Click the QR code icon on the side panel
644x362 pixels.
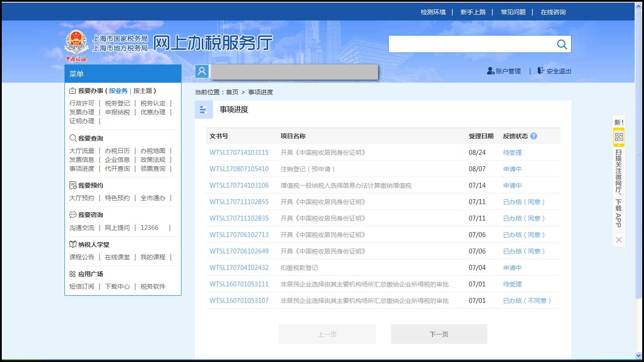619,137
